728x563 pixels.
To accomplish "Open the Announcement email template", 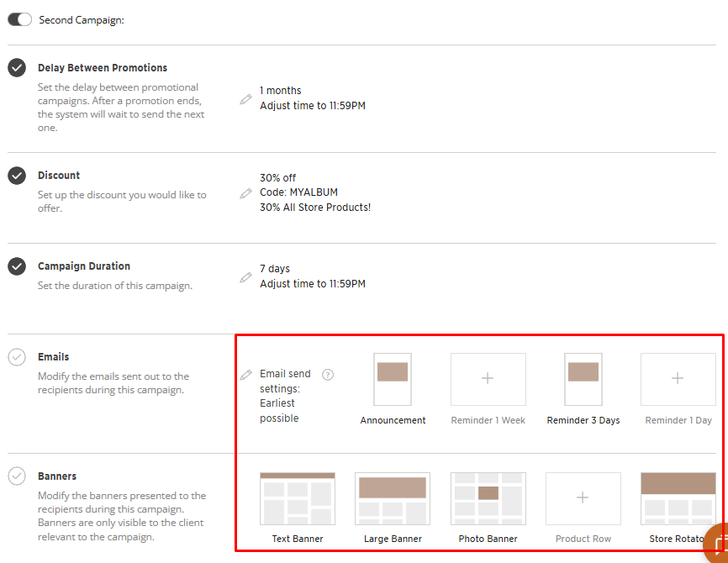I will 393,380.
